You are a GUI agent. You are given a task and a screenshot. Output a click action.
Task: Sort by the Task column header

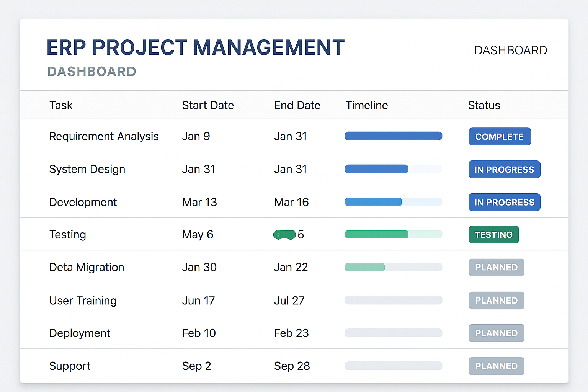point(61,105)
